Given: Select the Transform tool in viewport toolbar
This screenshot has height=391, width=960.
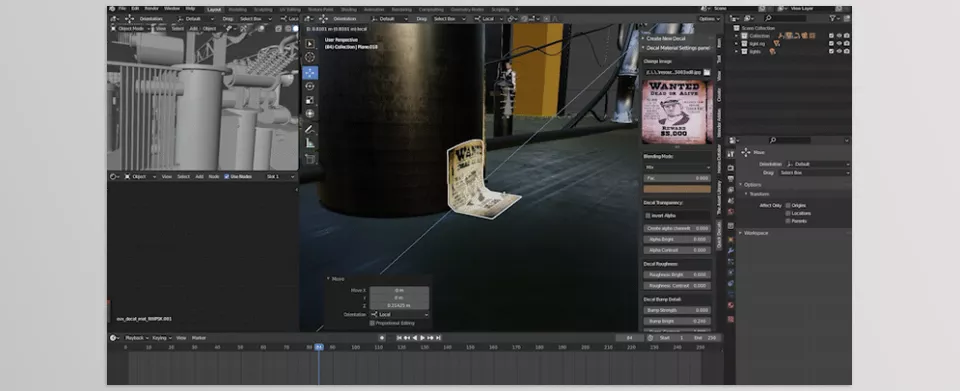Looking at the screenshot, I should click(x=310, y=113).
